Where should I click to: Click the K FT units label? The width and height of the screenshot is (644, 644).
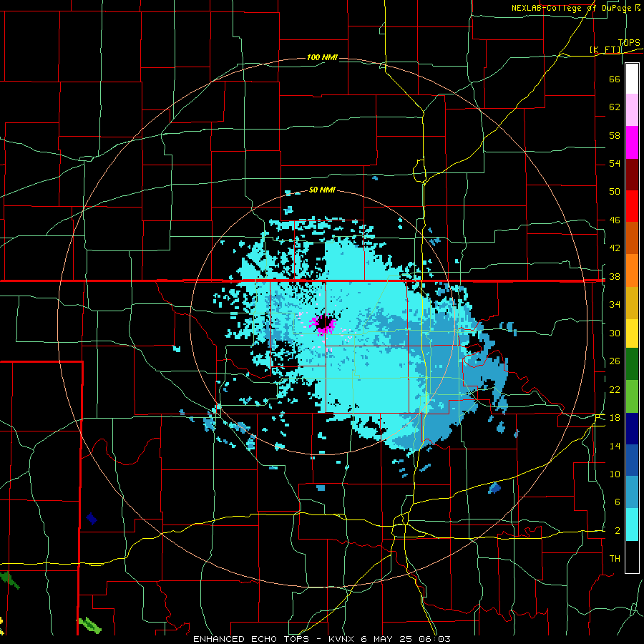coord(605,50)
